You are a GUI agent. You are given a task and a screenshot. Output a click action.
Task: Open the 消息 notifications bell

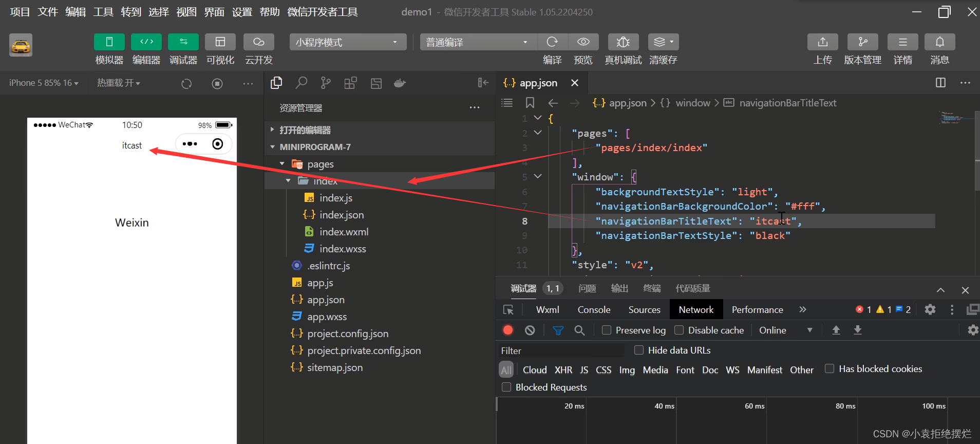[940, 42]
